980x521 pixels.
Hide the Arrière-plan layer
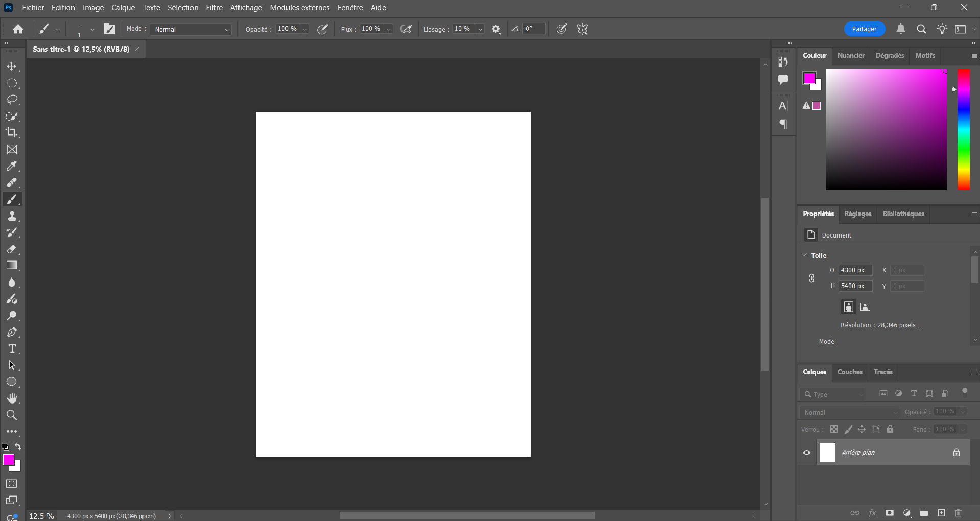click(807, 453)
